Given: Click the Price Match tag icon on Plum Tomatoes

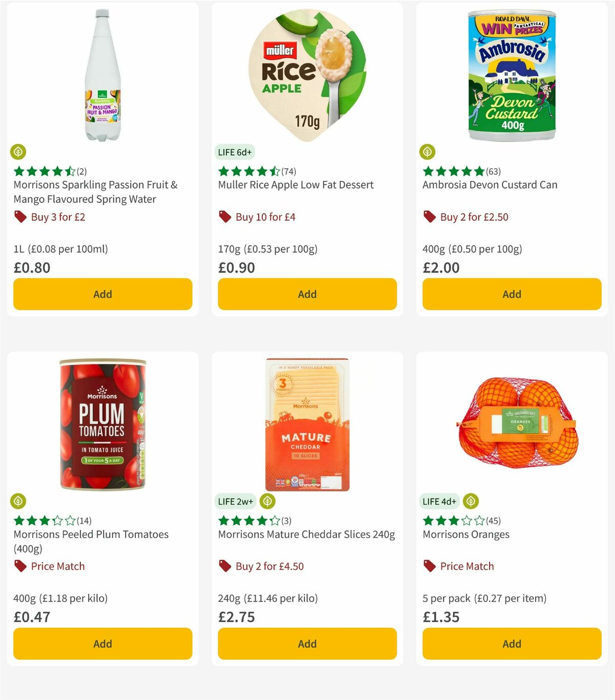Looking at the screenshot, I should pos(19,566).
